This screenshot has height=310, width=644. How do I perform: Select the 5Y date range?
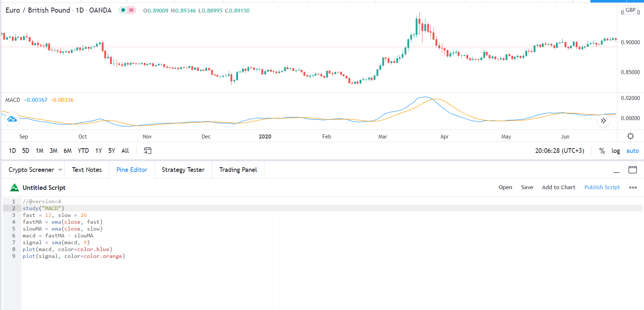(112, 151)
